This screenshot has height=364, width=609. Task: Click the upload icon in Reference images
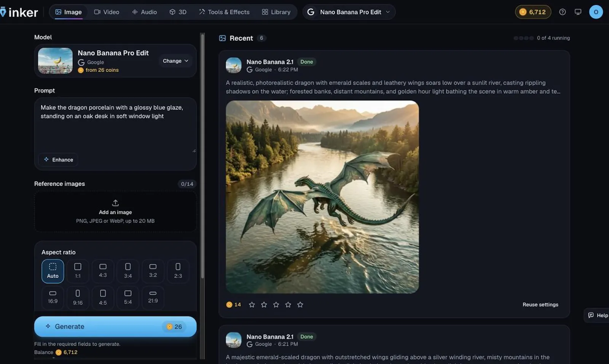tap(115, 203)
